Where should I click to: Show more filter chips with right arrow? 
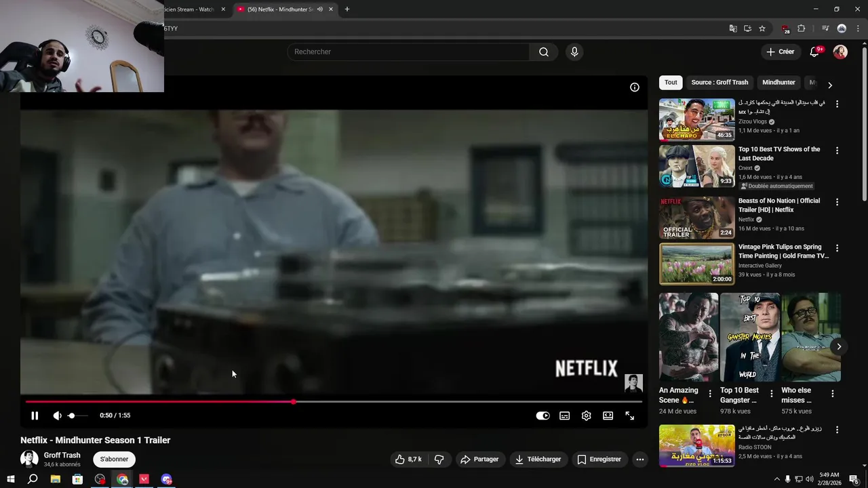tap(829, 85)
